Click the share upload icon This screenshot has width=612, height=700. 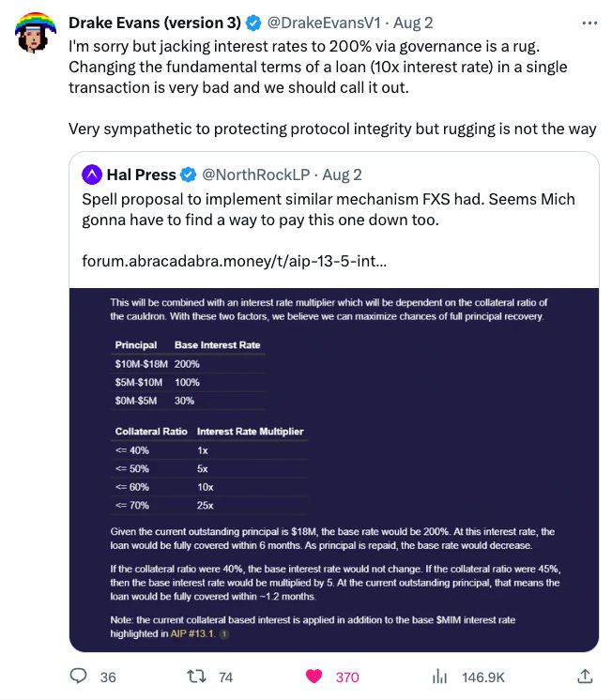click(585, 677)
